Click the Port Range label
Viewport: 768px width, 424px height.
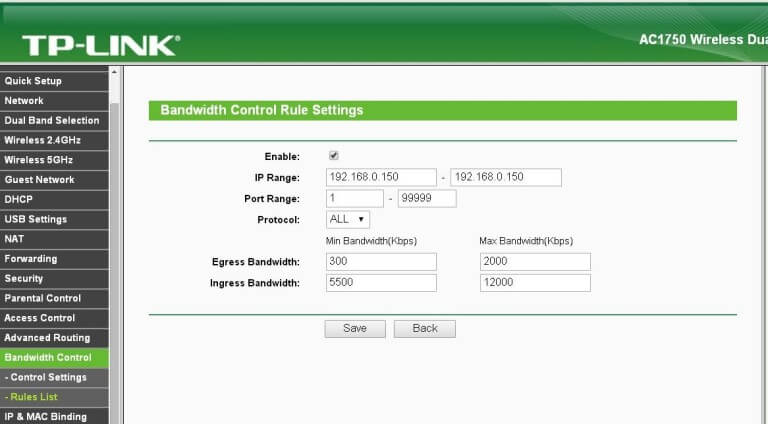click(272, 199)
